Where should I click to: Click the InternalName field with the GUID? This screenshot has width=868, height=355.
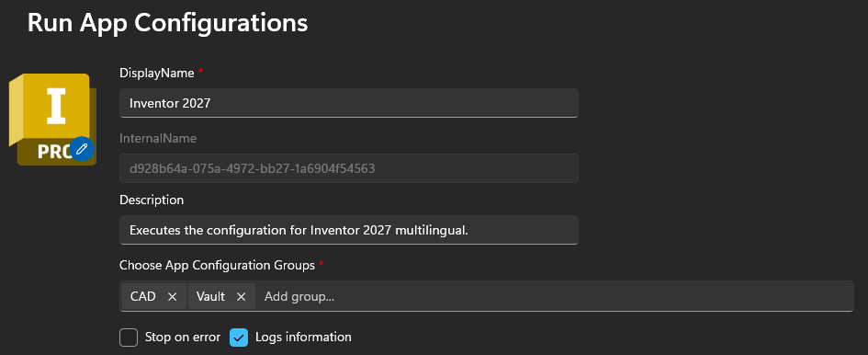pyautogui.click(x=349, y=168)
